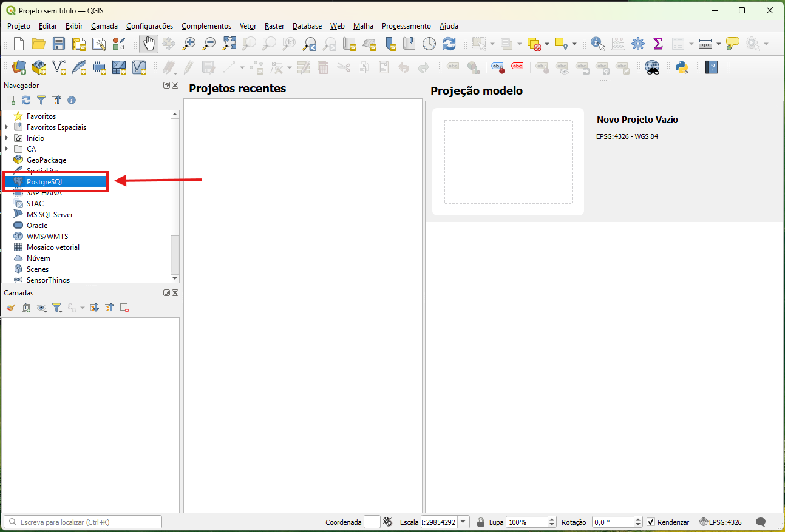The width and height of the screenshot is (785, 532).
Task: Select MS SQL Server in browser tree
Action: point(50,215)
